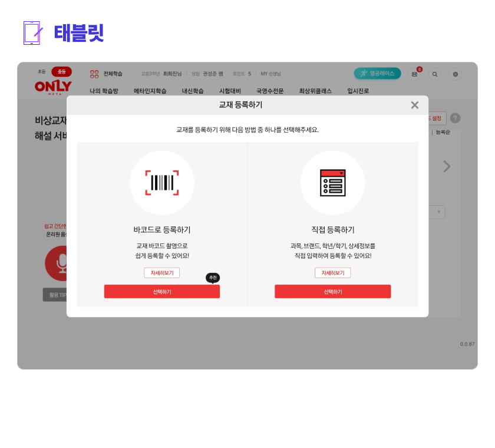Image resolution: width=495 pixels, height=448 pixels.
Task: Open the mail envelope notifications icon
Action: [x=414, y=74]
